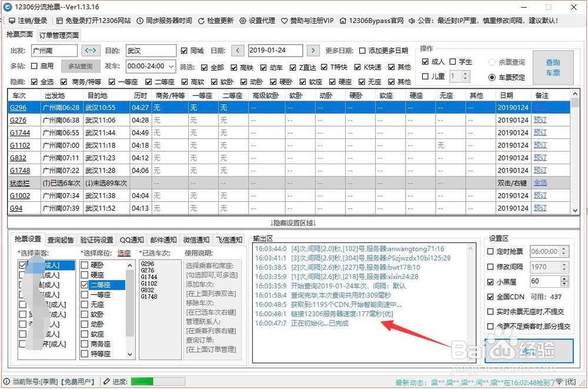This screenshot has width=588, height=389.
Task: Click 选座 link
Action: point(124,253)
